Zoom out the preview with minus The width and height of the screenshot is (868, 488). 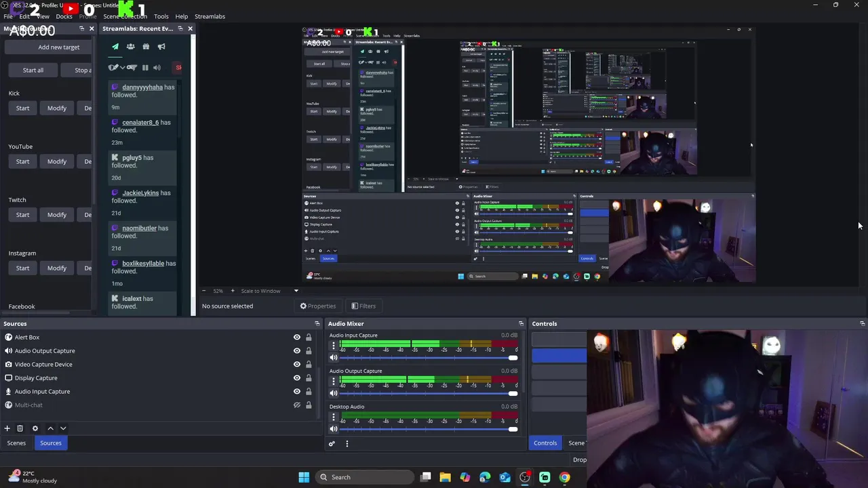click(x=203, y=291)
